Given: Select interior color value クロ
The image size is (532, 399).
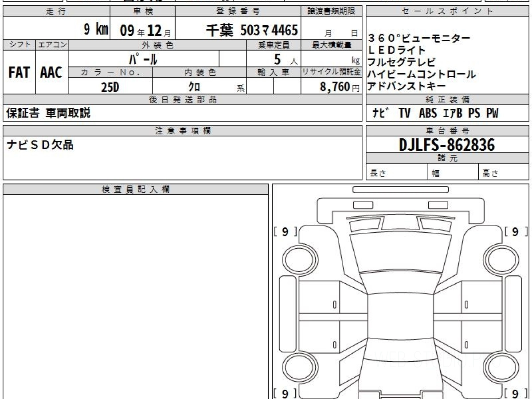Looking at the screenshot, I should (194, 87).
